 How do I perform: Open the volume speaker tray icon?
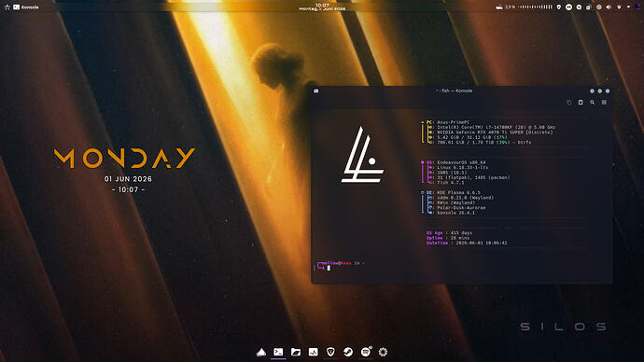[609, 7]
